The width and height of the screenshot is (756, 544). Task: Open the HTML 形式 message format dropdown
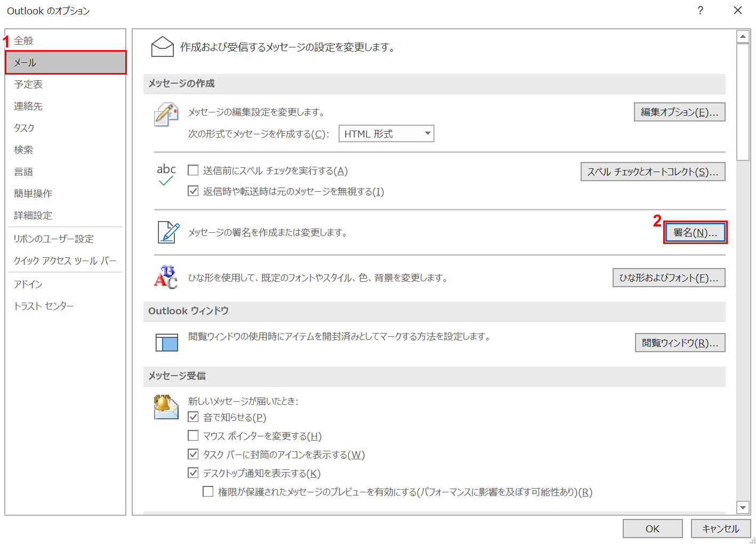coord(387,134)
